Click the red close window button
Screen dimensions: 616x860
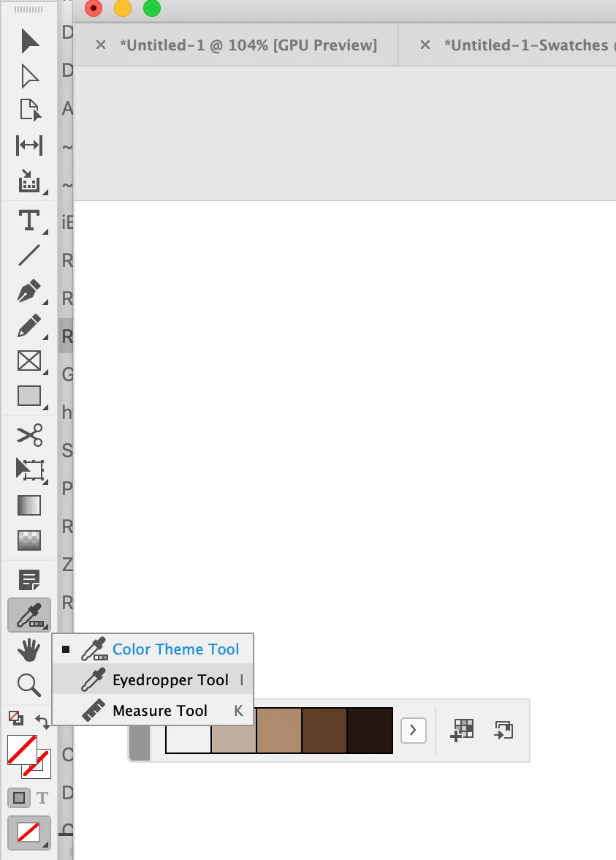pos(94,8)
